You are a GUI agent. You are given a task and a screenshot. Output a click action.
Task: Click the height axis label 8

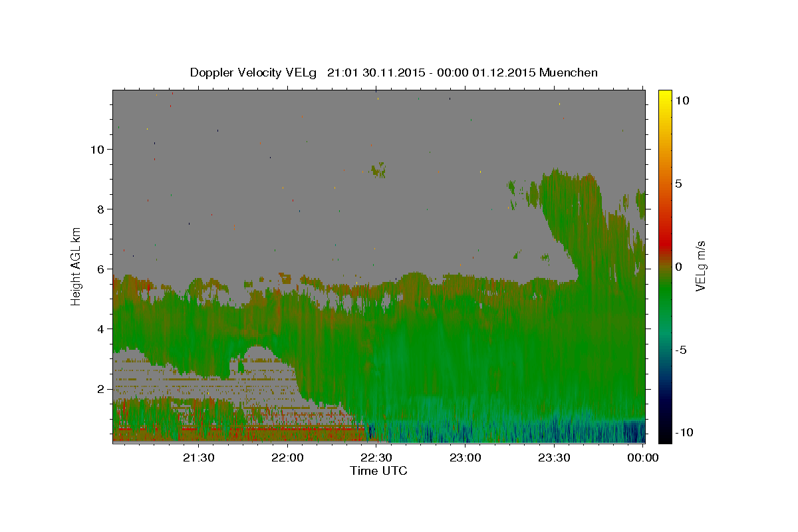coord(101,209)
